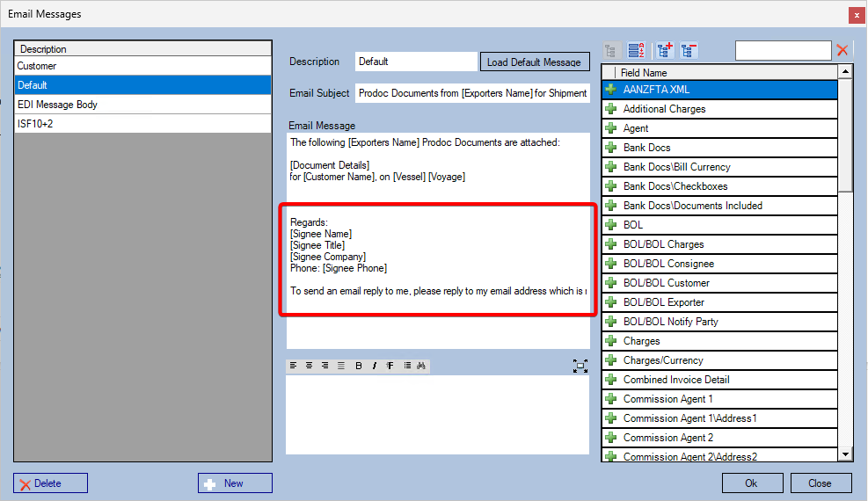
Task: Align message text right
Action: [325, 366]
